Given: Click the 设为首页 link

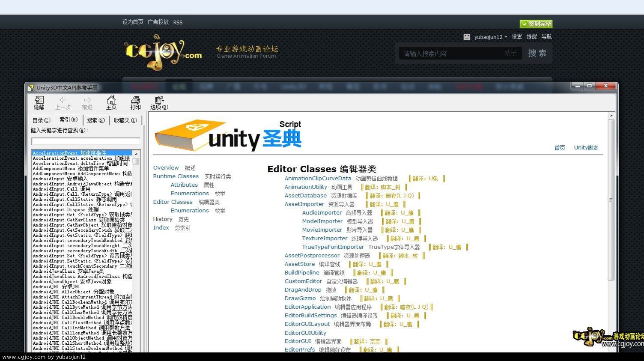Looking at the screenshot, I should pyautogui.click(x=133, y=22).
